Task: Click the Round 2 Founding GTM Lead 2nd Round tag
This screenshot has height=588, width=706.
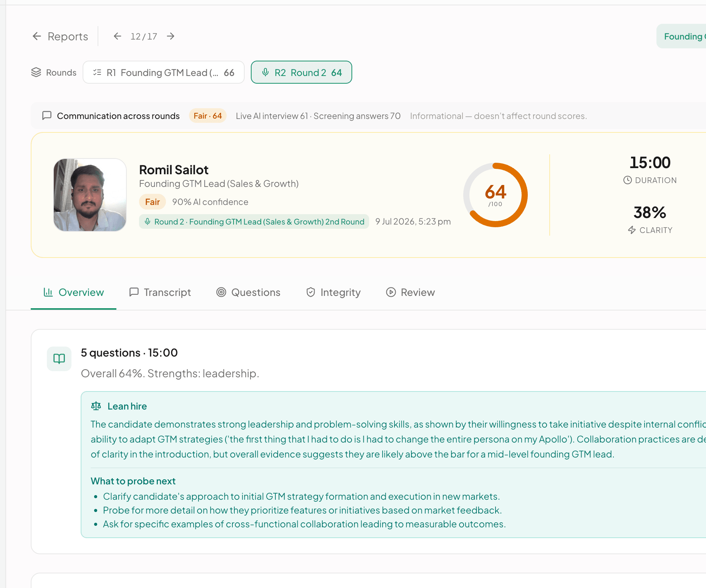Action: (254, 221)
